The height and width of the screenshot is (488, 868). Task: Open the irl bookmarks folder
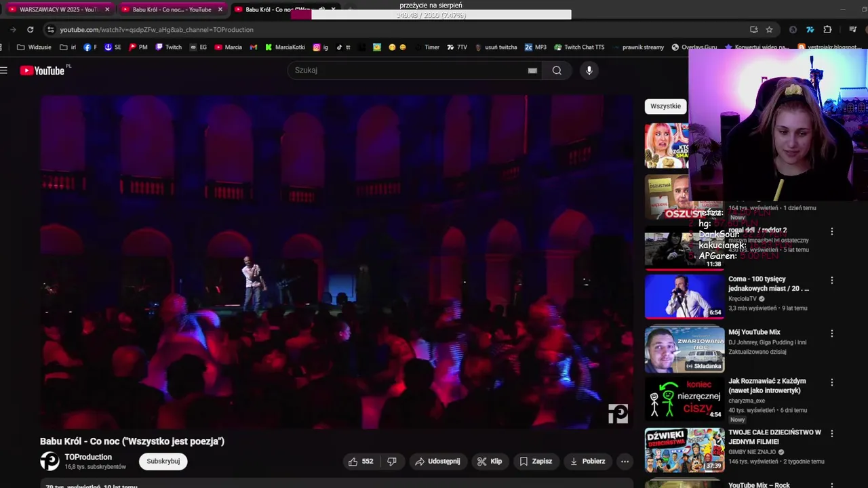(68, 47)
